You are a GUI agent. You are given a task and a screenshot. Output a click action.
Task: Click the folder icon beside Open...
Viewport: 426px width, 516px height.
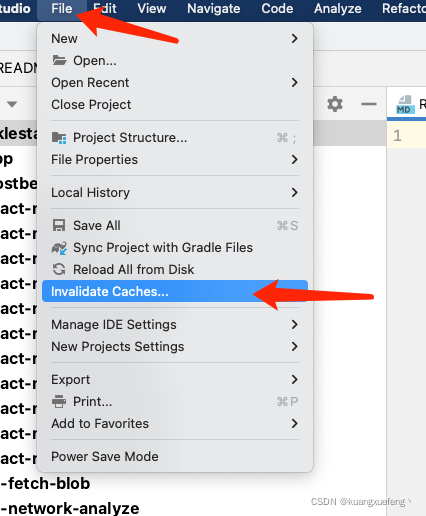tap(59, 60)
